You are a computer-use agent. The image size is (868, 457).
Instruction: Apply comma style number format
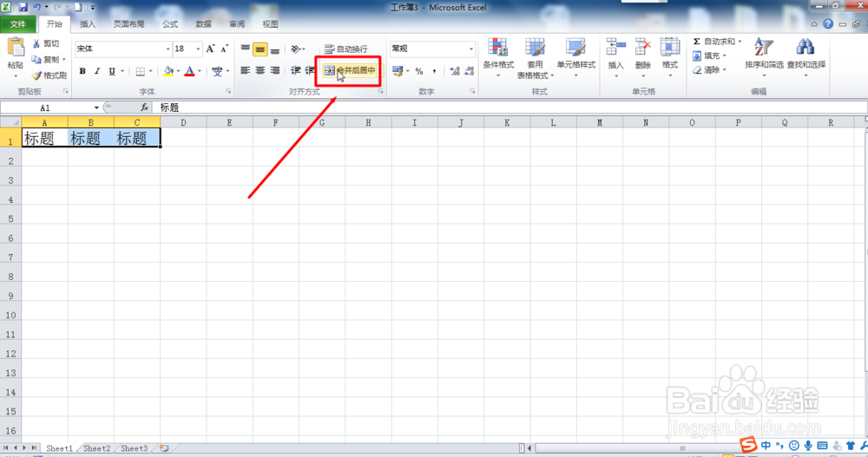[434, 71]
